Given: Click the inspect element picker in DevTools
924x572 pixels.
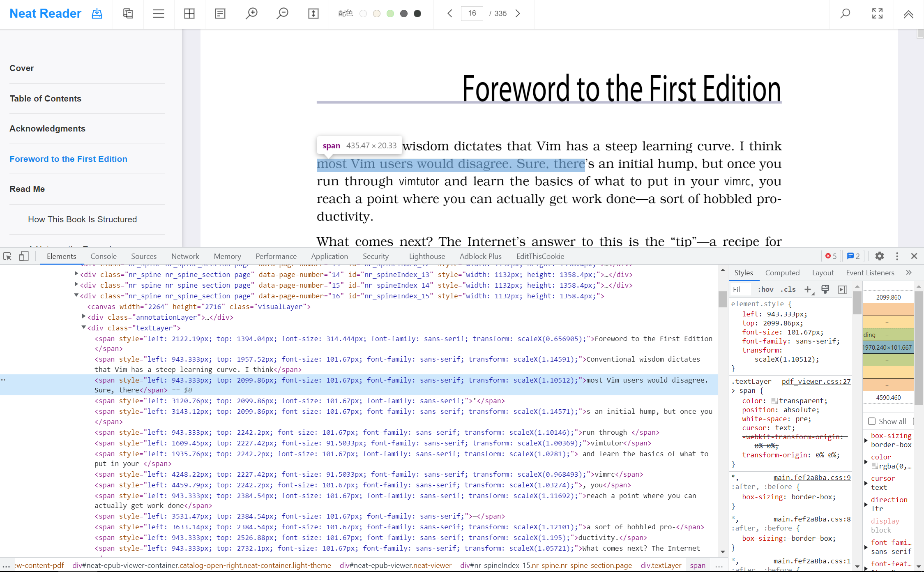Looking at the screenshot, I should (7, 256).
